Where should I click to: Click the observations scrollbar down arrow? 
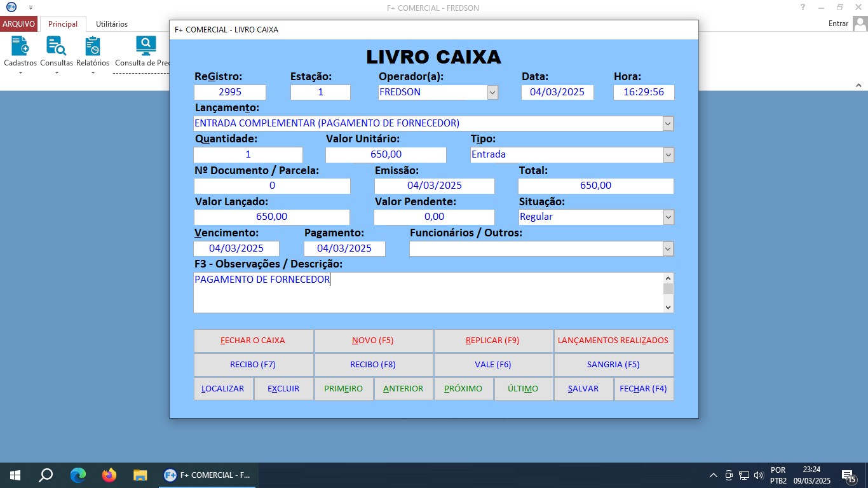coord(668,307)
